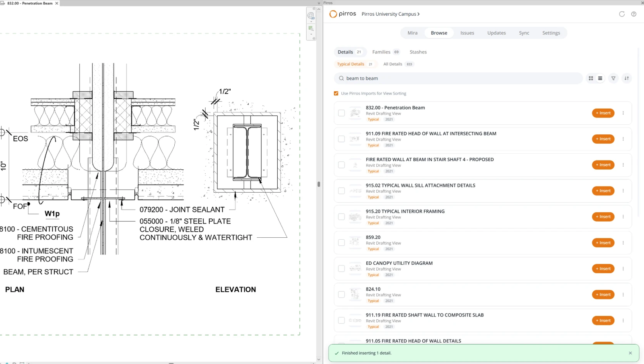
Task: Close the 832.00 - Penetration Beam view tab
Action: tap(57, 3)
